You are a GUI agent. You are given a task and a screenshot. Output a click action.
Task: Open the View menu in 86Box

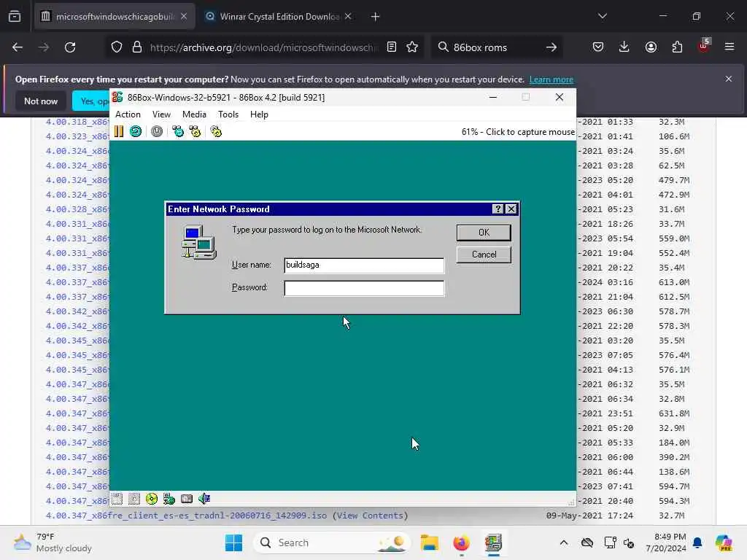coord(161,114)
